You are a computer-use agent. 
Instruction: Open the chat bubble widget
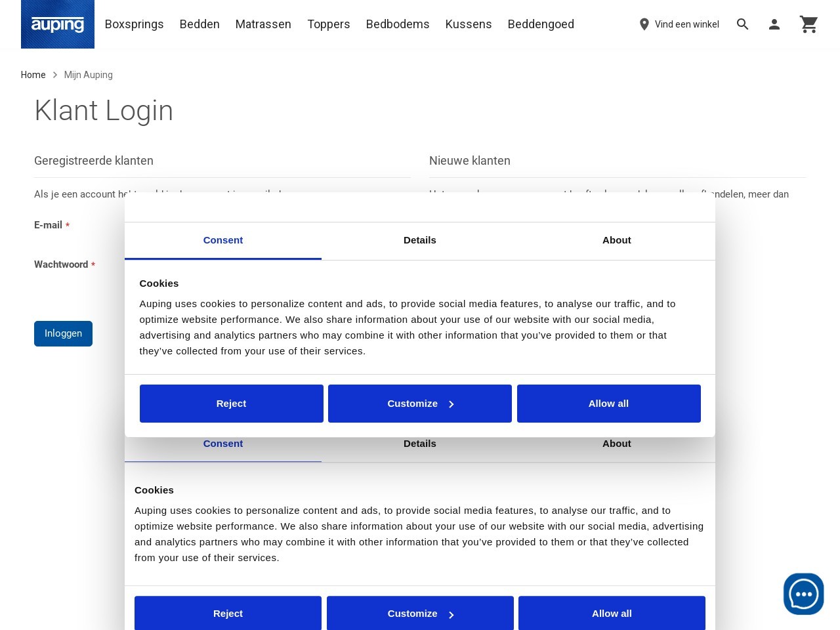tap(803, 594)
